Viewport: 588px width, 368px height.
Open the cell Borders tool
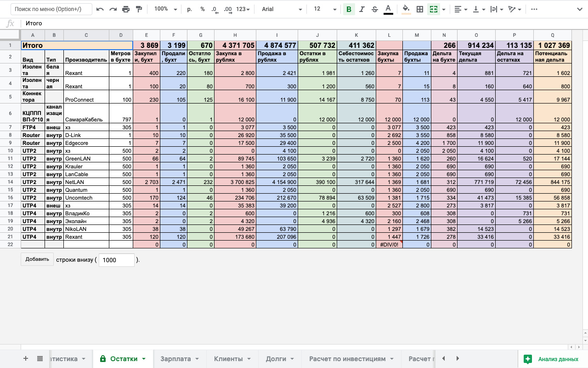pos(419,9)
